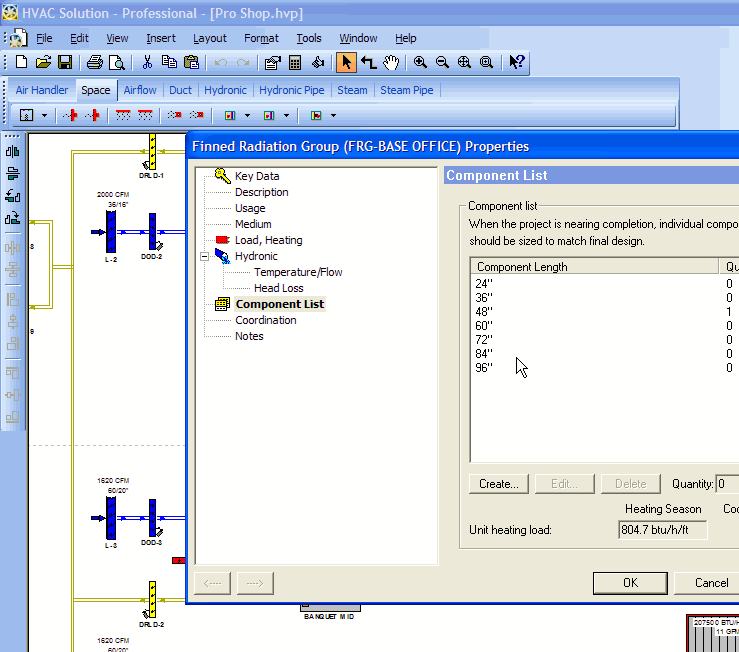Select the arrow pointer selection tool
Image resolution: width=739 pixels, height=652 pixels.
coord(346,62)
